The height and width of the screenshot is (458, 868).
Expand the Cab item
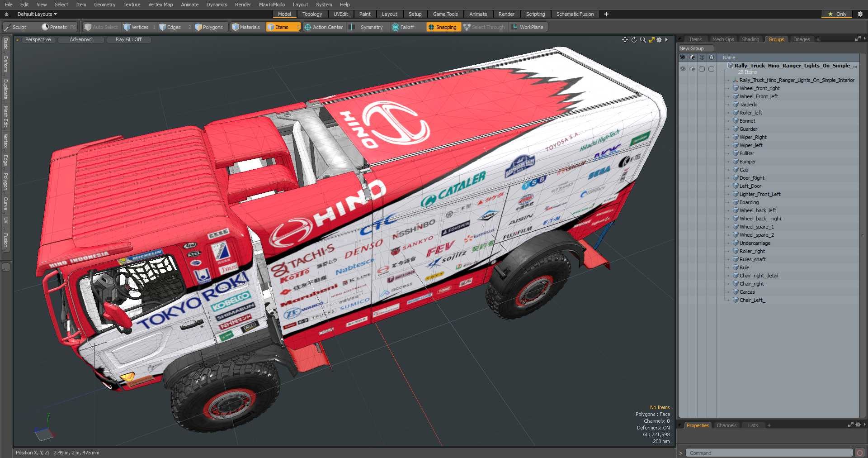tap(728, 170)
